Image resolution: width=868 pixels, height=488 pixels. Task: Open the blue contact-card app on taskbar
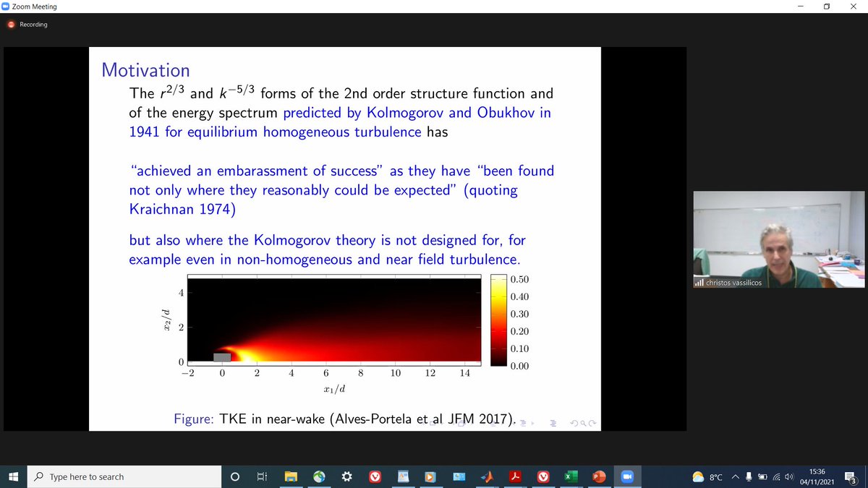(x=459, y=476)
